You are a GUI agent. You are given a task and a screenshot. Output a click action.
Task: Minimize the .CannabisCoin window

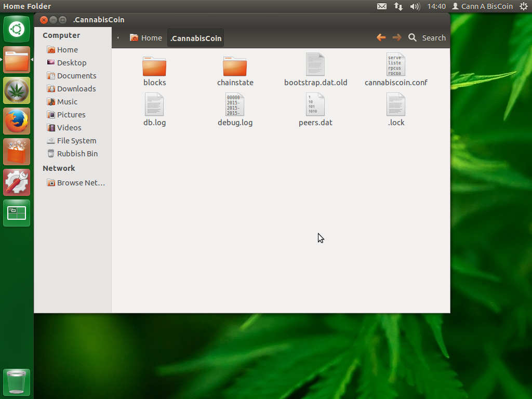(54, 20)
